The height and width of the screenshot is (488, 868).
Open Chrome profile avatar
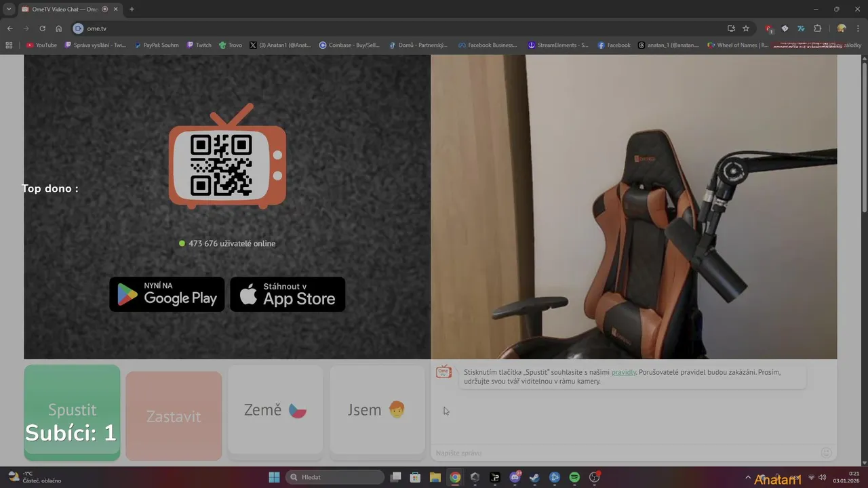click(x=842, y=28)
